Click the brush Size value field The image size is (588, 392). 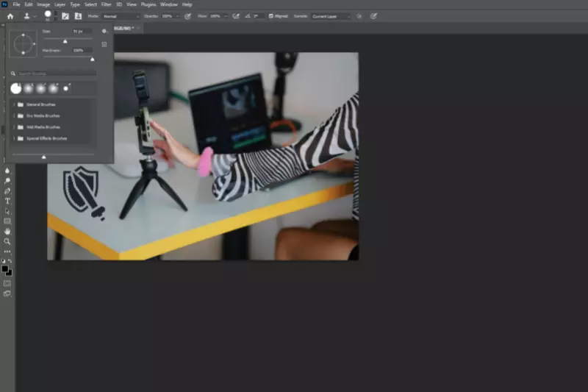pyautogui.click(x=82, y=31)
